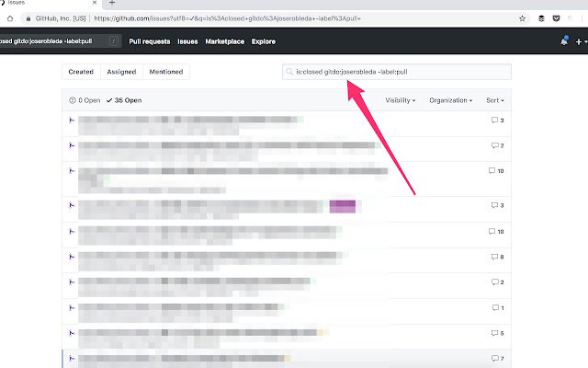The image size is (588, 368).
Task: Open Marketplace in header
Action: coord(224,41)
